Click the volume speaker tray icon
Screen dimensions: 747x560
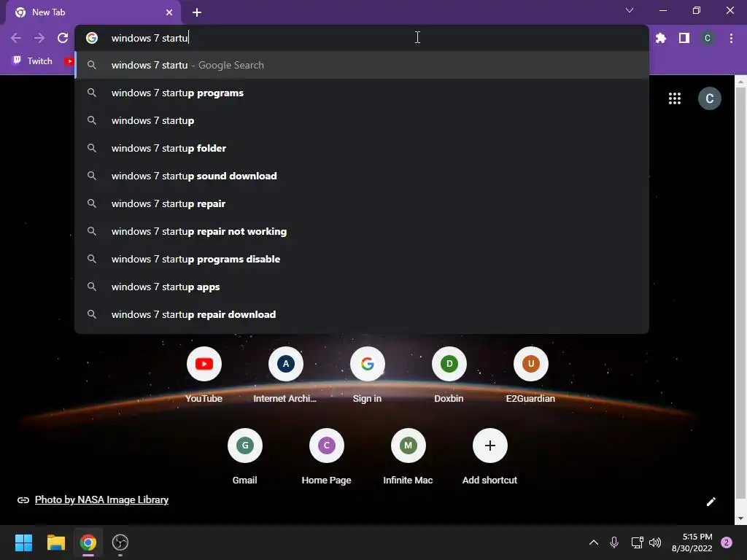(x=655, y=542)
